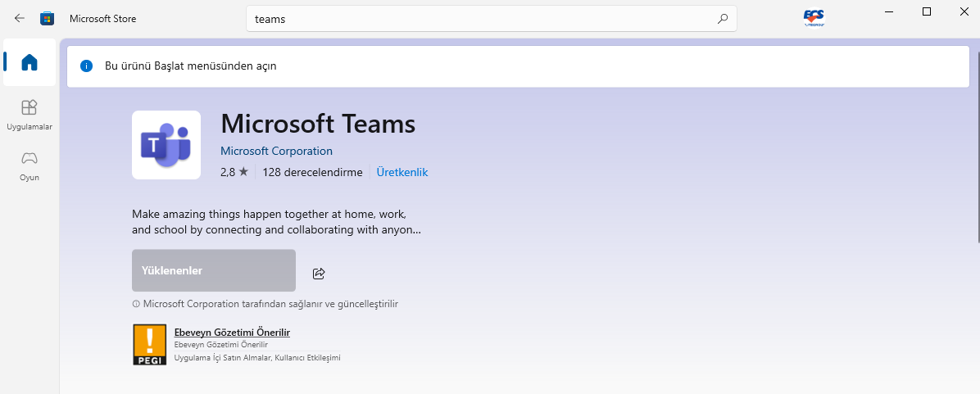Click the Yüklenenler button
The height and width of the screenshot is (394, 980).
point(213,270)
